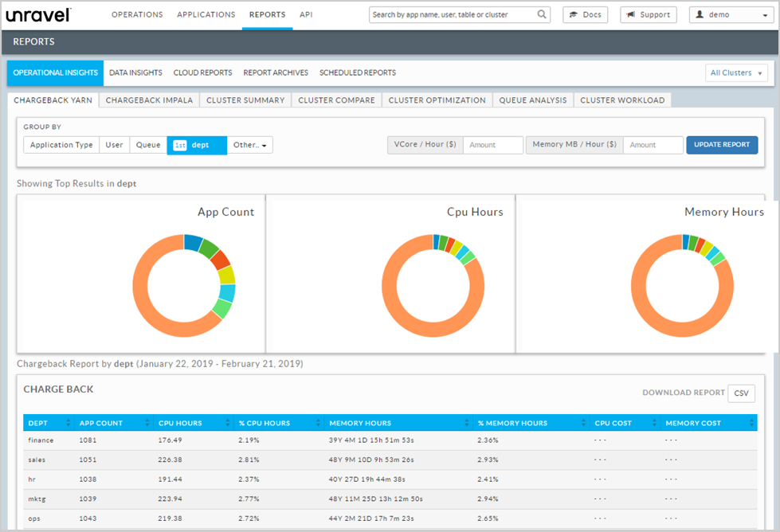Download the report as CSV

(x=741, y=393)
